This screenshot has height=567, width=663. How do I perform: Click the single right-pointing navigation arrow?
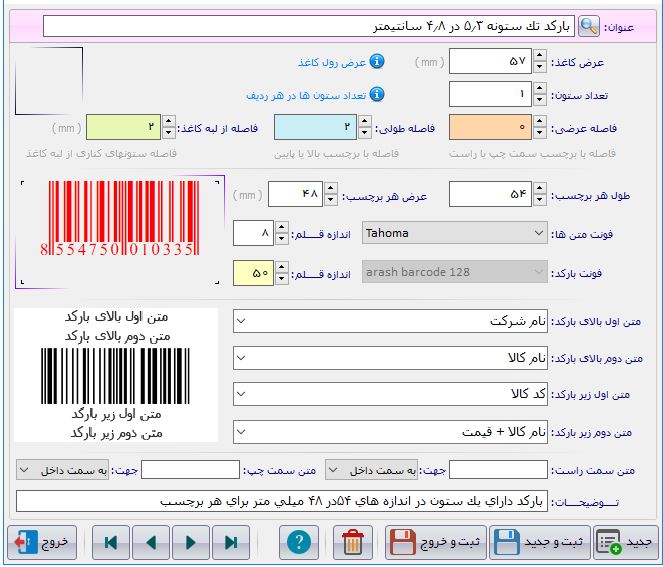[x=190, y=542]
